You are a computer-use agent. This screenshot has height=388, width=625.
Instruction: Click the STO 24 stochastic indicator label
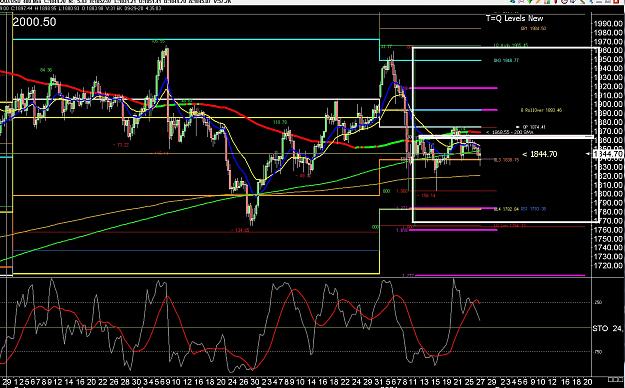coord(607,329)
